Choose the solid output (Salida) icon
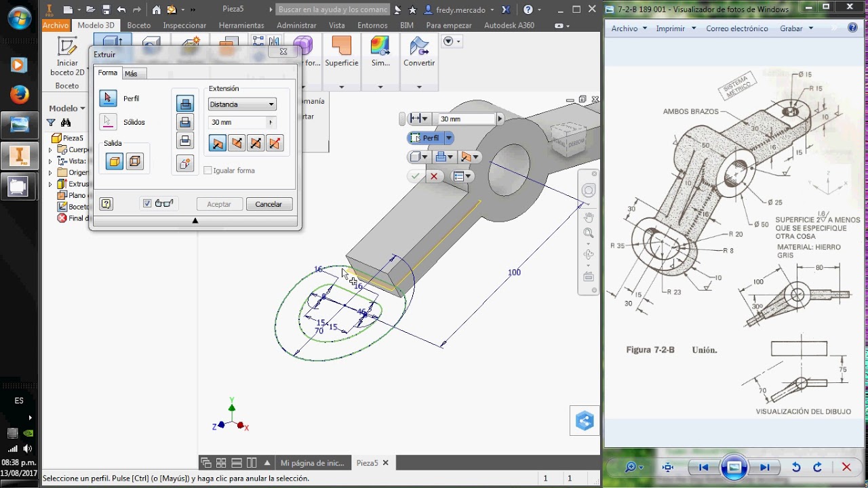 (115, 161)
